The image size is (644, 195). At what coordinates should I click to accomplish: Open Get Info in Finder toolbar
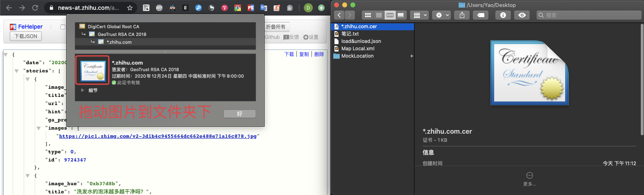pyautogui.click(x=503, y=15)
